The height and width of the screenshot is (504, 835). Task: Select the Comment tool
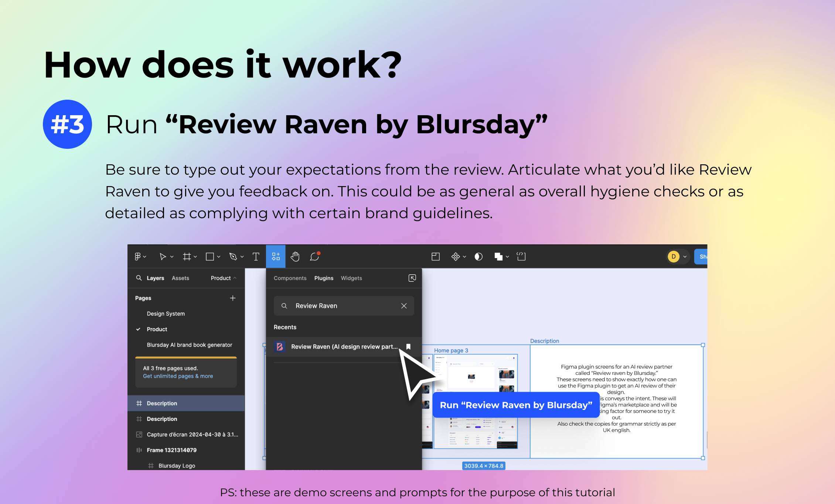click(314, 257)
